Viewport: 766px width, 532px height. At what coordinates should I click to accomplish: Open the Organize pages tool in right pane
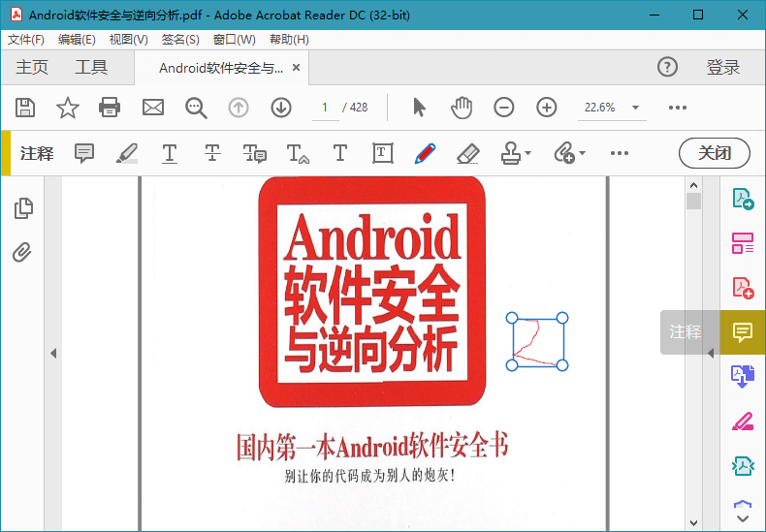click(743, 243)
